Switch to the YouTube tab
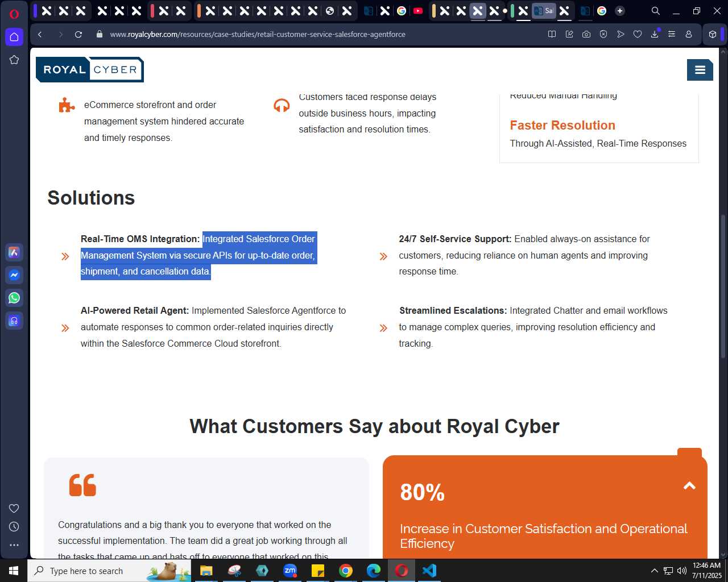The width and height of the screenshot is (728, 582). point(418,11)
